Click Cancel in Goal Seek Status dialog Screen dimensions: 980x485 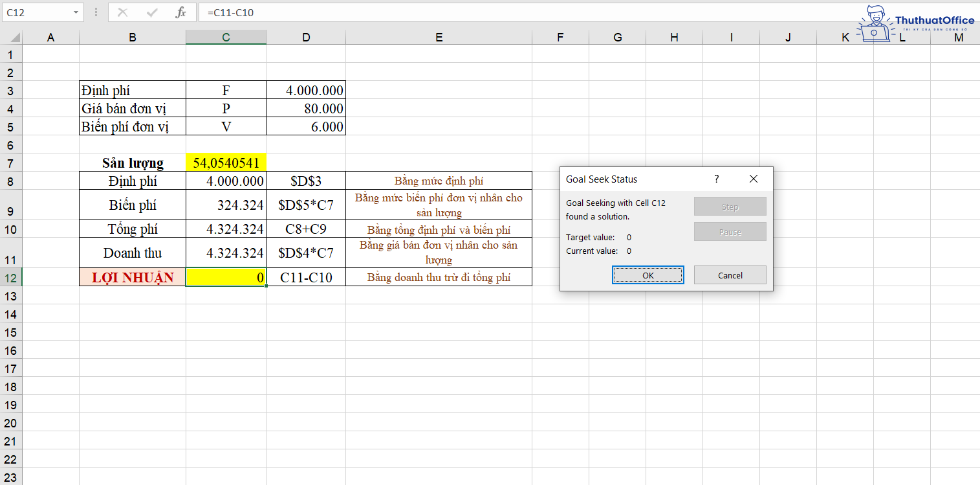point(730,275)
